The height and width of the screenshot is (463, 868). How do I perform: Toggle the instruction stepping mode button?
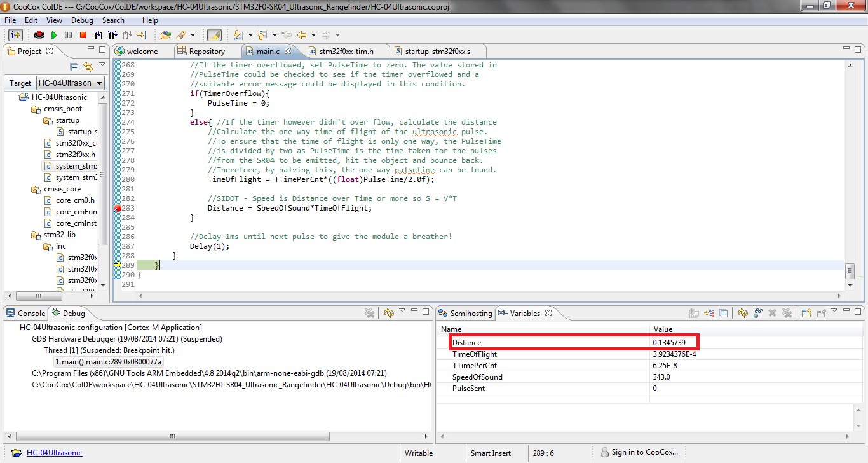tap(15, 35)
